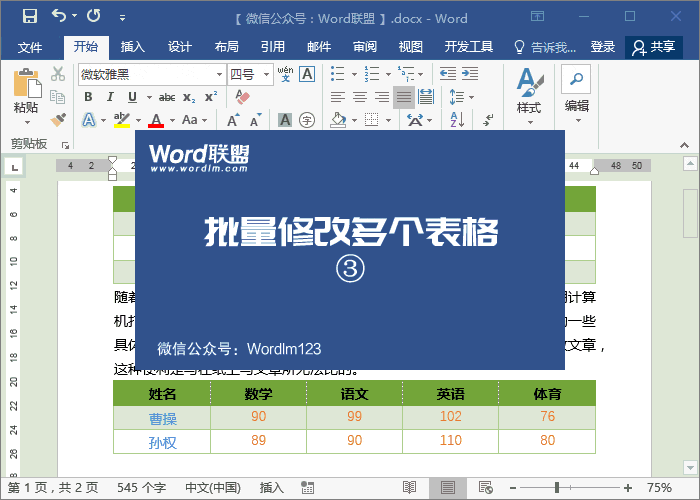This screenshot has height=500, width=700.
Task: Open the Quick Access Toolbar customize arrow
Action: pyautogui.click(x=122, y=18)
